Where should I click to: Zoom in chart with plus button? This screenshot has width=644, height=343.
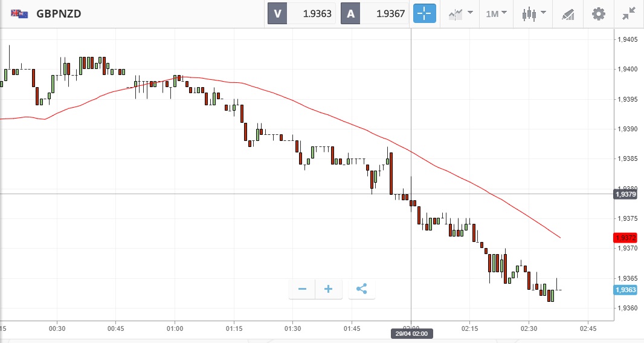tap(329, 289)
